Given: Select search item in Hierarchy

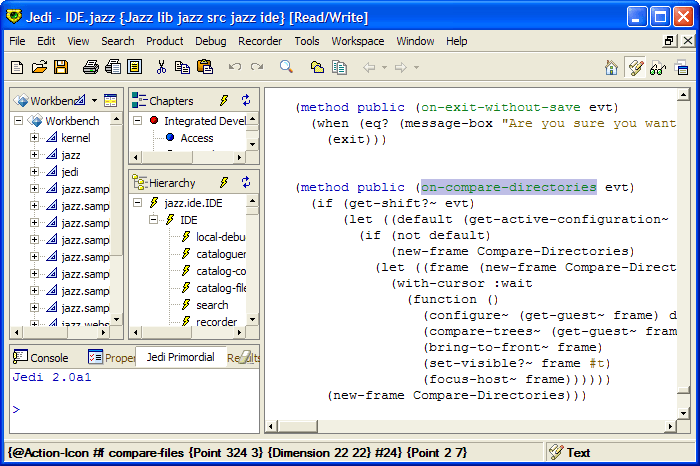Looking at the screenshot, I should (x=212, y=305).
